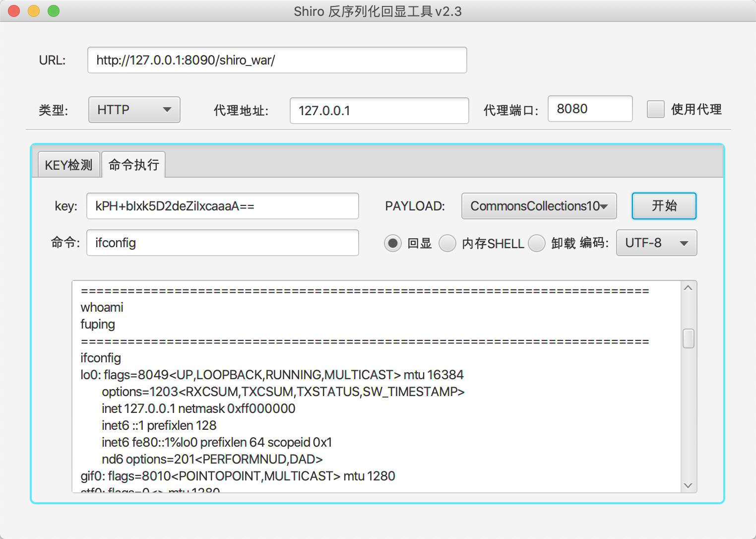The image size is (756, 539).
Task: Click the output scrollbar up arrow
Action: tap(688, 288)
